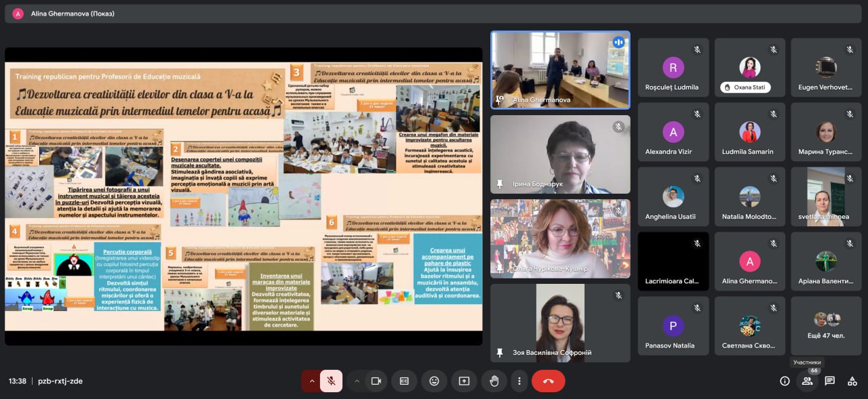
Task: Send a reaction with the emoji icon
Action: point(434,381)
